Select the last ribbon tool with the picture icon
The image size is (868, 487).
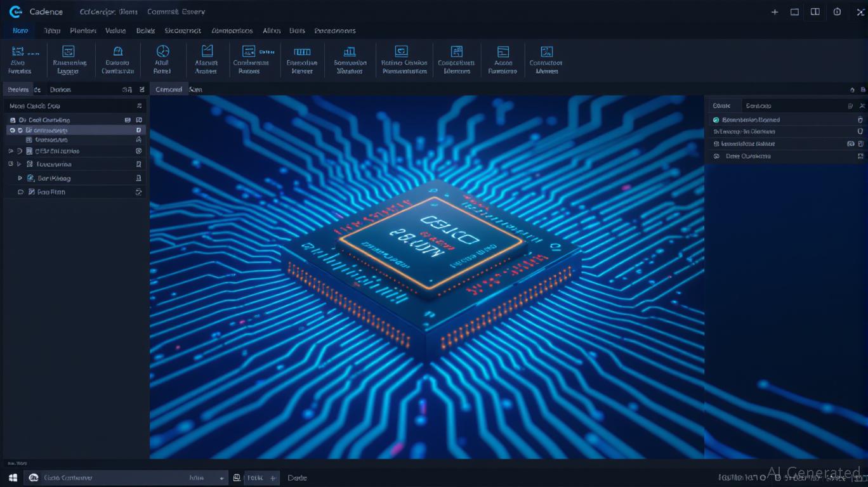coord(546,51)
